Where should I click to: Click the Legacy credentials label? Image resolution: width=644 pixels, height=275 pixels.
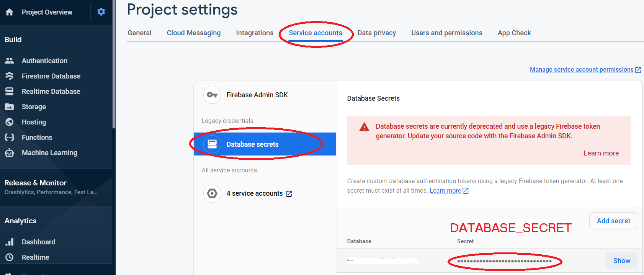227,121
